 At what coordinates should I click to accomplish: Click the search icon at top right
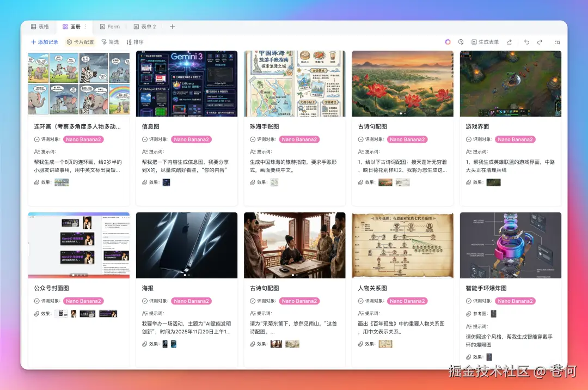tap(557, 41)
